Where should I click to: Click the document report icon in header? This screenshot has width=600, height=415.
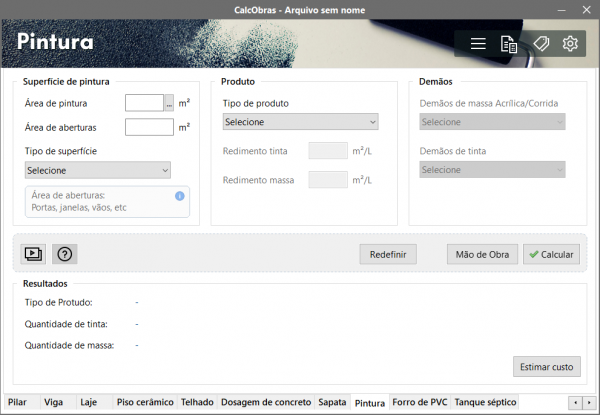coord(509,44)
